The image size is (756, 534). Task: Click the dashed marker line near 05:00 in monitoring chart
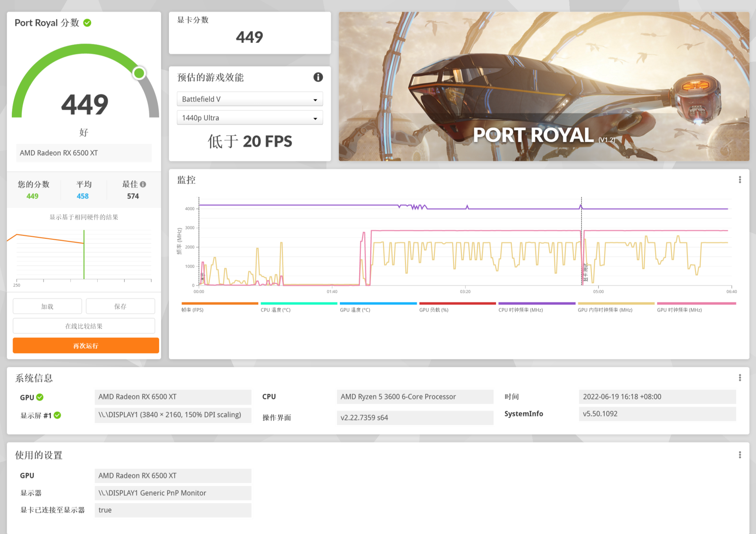click(x=582, y=241)
